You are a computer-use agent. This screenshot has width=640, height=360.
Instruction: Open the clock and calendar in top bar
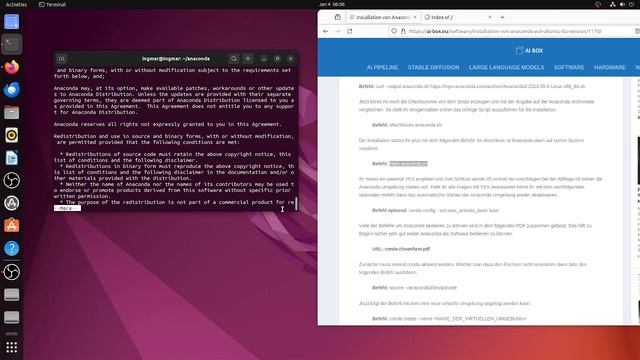click(x=332, y=4)
